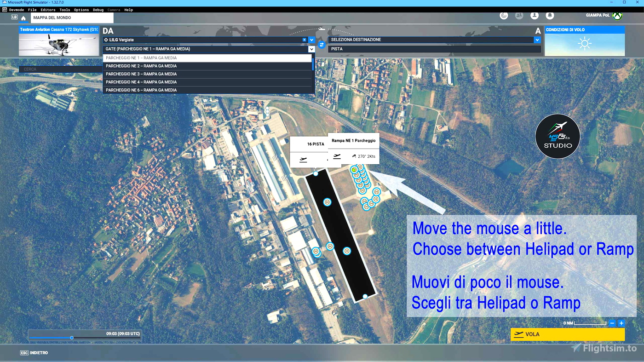This screenshot has height=362, width=644.
Task: Click the ESC INDIETRO back button
Action: [34, 353]
